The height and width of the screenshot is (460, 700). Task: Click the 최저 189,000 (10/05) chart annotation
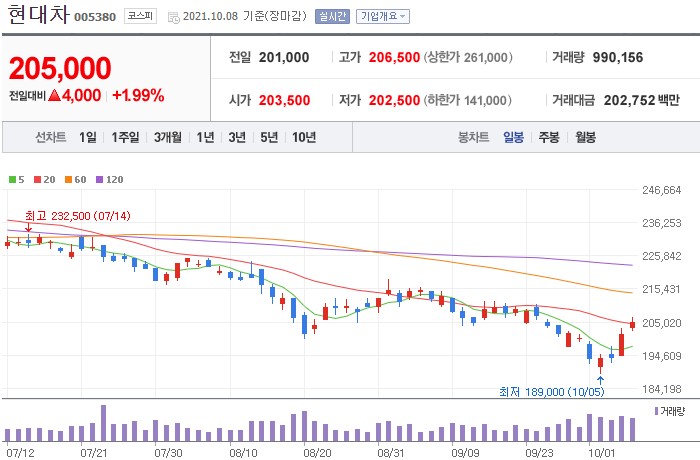[552, 392]
